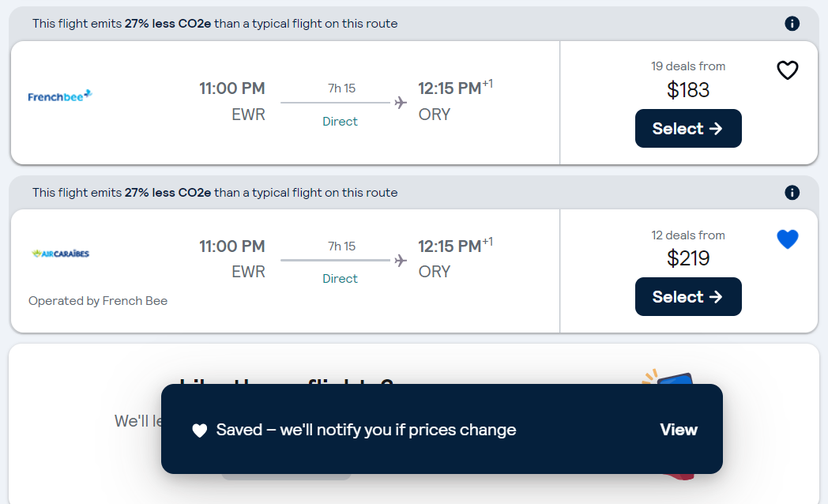Click the heart icon inside the Saved notification
The width and height of the screenshot is (828, 504).
(x=200, y=430)
